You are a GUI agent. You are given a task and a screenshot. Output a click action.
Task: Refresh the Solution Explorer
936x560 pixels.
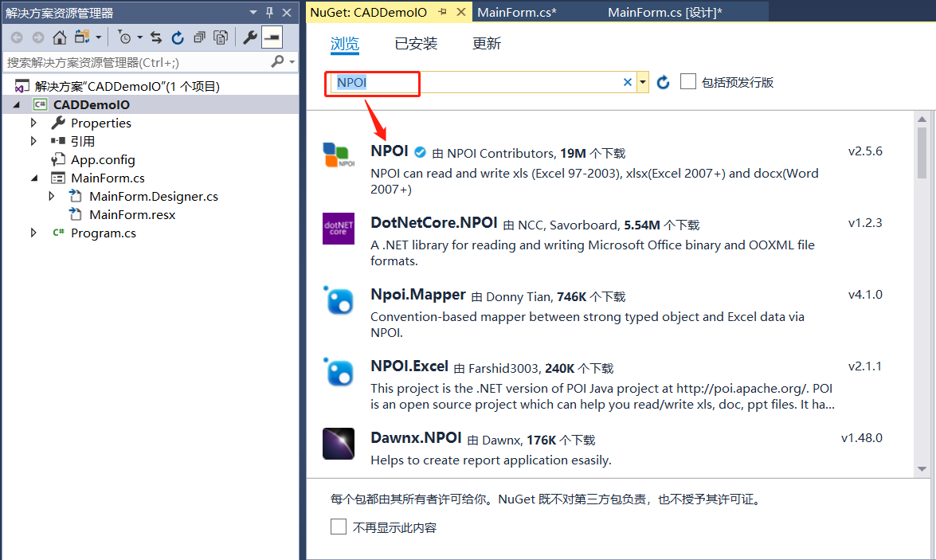coord(178,37)
